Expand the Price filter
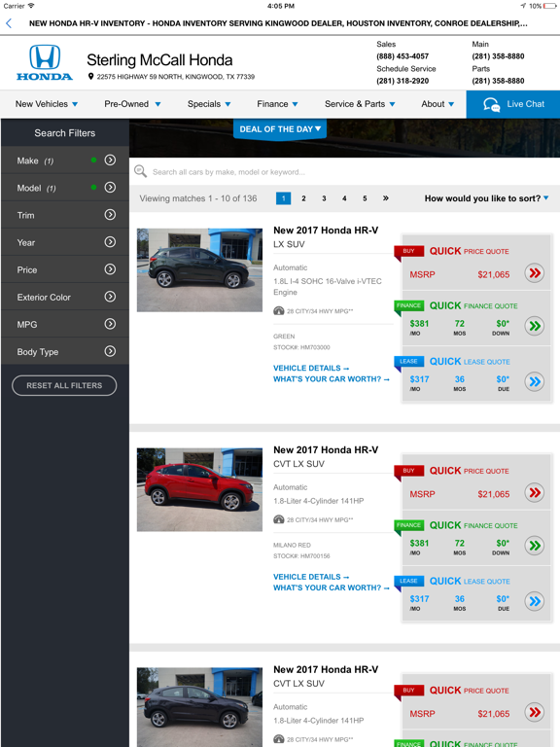 coord(65,269)
